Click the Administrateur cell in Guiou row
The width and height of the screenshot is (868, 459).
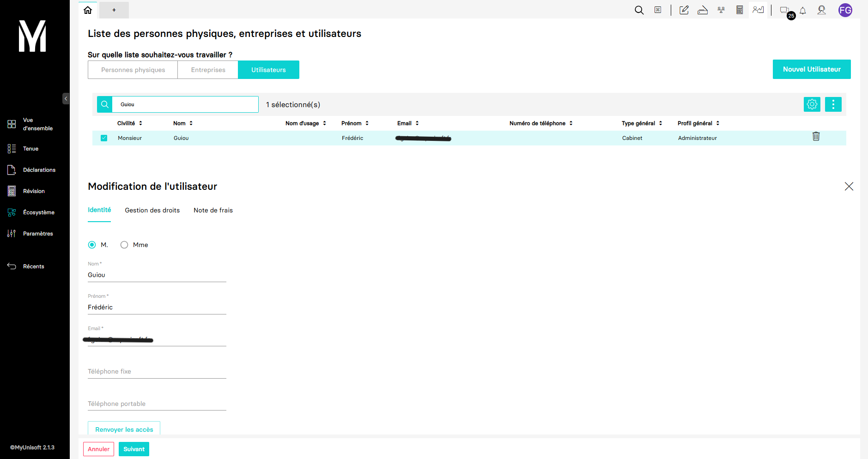(x=698, y=138)
